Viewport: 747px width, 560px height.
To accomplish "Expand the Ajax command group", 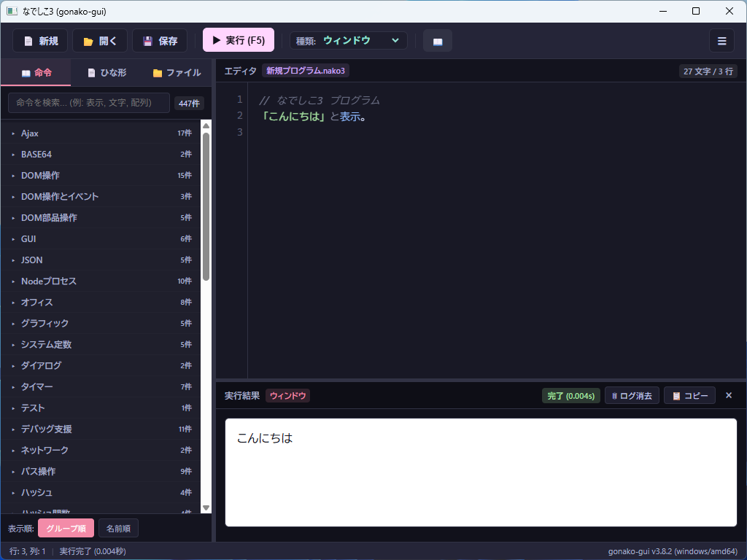I will [101, 133].
